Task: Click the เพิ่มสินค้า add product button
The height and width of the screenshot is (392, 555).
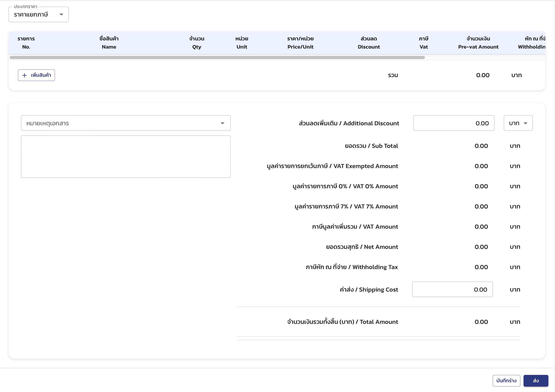Action: [x=36, y=75]
